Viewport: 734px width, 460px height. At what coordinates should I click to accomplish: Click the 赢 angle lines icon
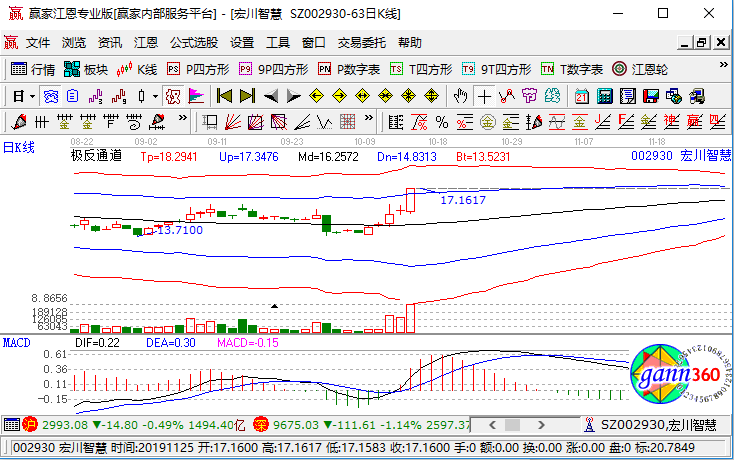coord(694,122)
